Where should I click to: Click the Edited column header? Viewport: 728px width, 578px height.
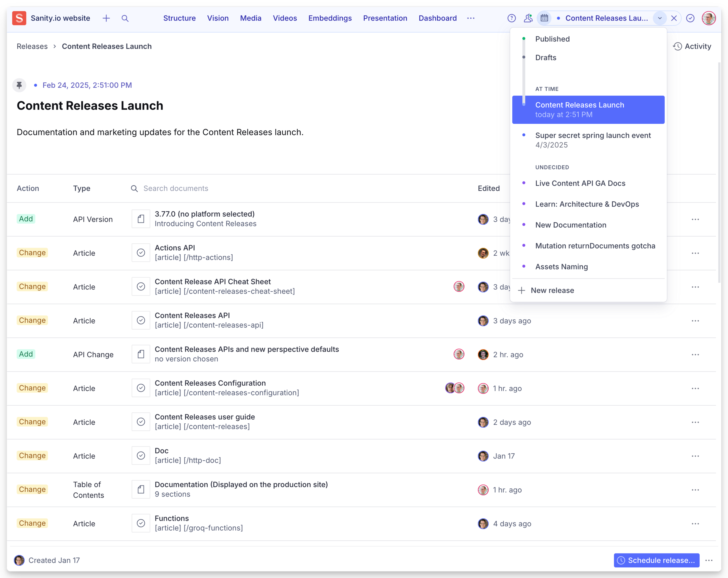[489, 188]
